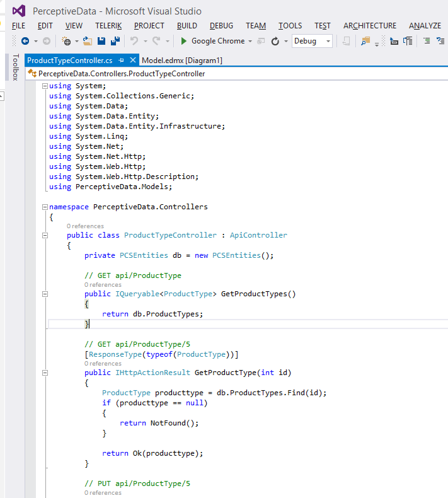Click the right toolbar icon before the indent icons
Screen dimensions: 448x498
click(x=408, y=41)
